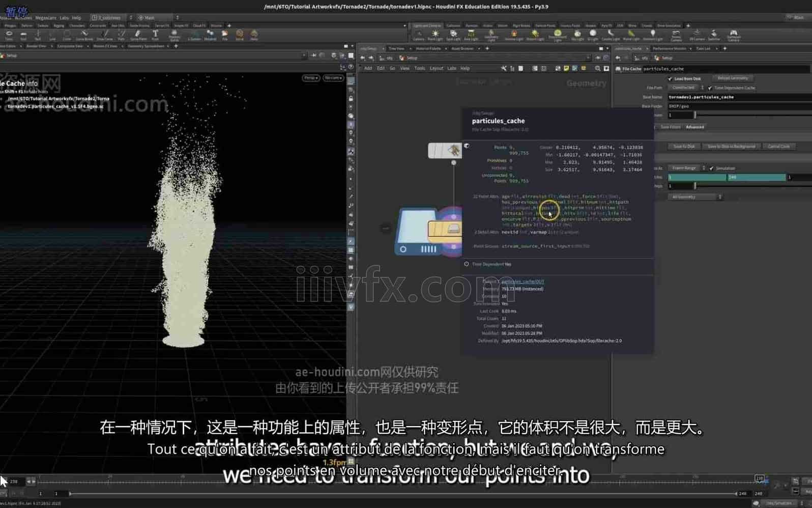Open the Persp camera dropdown in viewport

pos(310,78)
